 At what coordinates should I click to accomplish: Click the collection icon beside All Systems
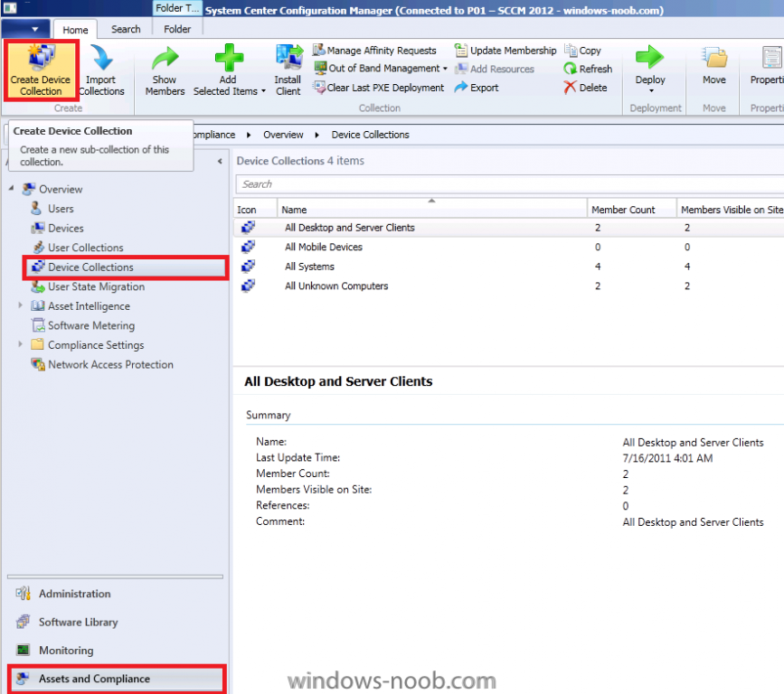(x=248, y=266)
